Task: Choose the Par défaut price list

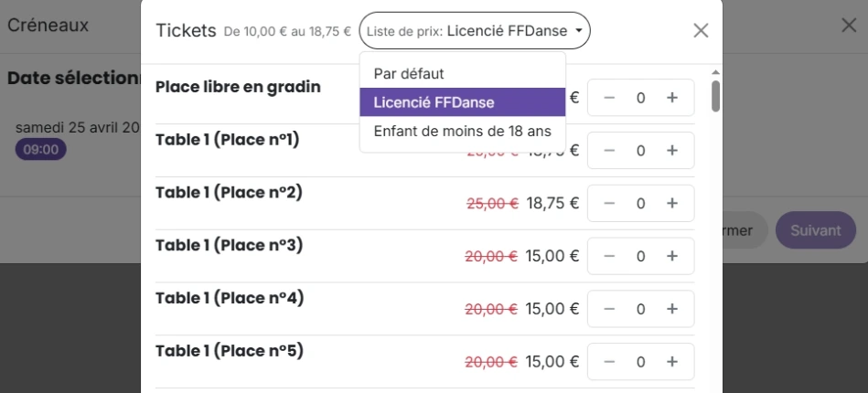Action: tap(409, 73)
